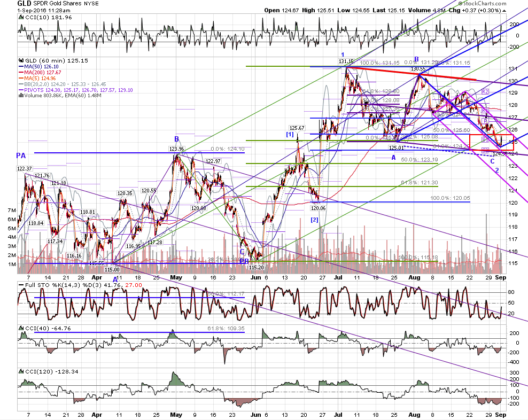The image size is (528, 420).
Task: Click the CCI(120) -128.34 indicator label
Action: 52,371
